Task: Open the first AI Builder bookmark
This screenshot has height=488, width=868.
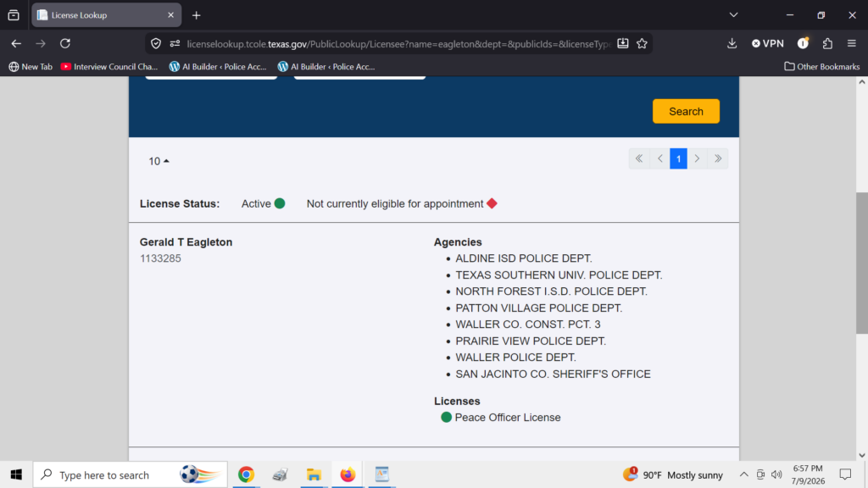Action: [x=218, y=66]
